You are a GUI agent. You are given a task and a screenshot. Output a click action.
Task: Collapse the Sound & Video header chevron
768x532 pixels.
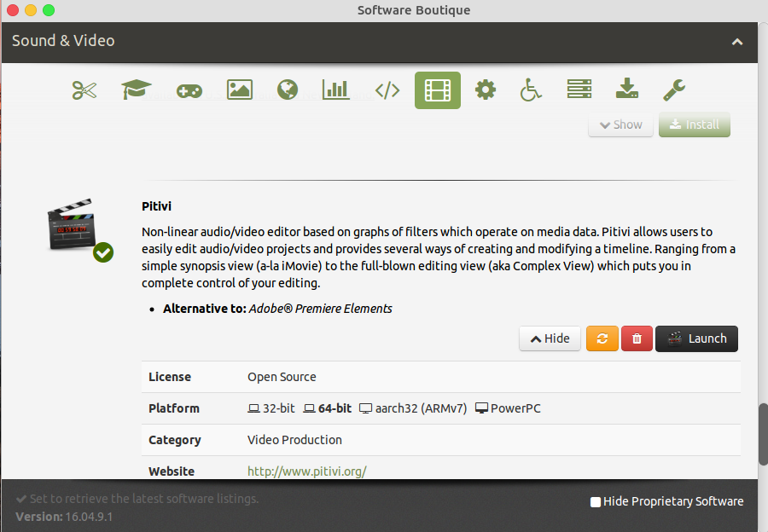coord(737,42)
